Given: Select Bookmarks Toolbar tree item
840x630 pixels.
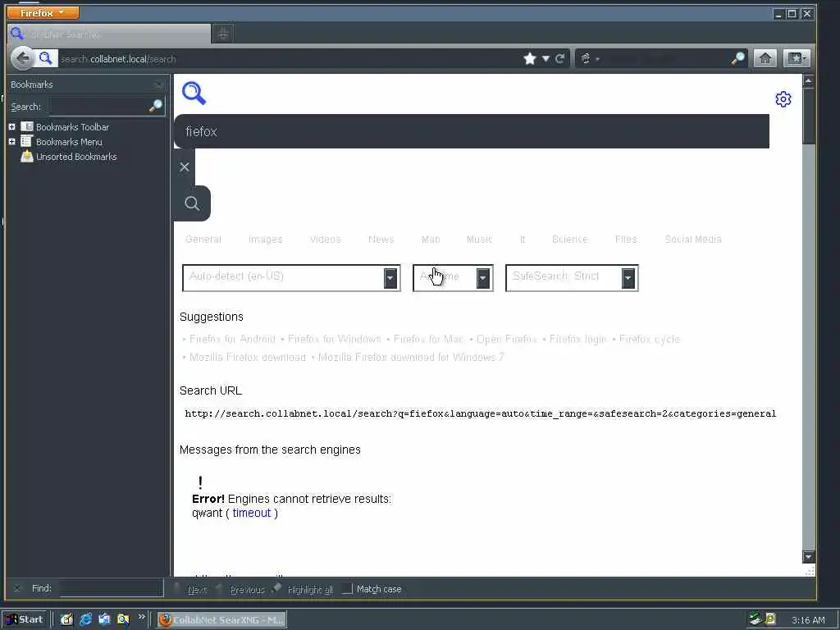Looking at the screenshot, I should 65,127.
